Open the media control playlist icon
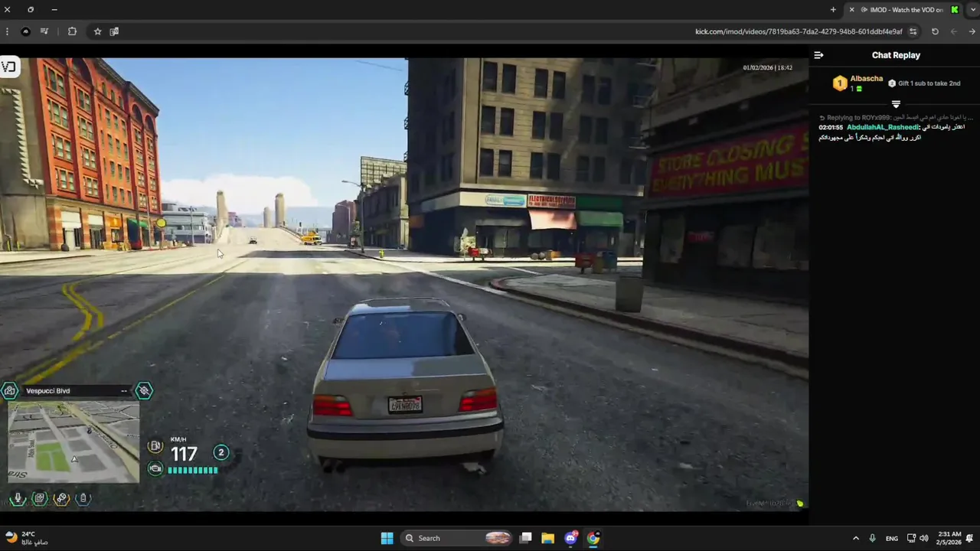This screenshot has height=551, width=980. tap(44, 31)
